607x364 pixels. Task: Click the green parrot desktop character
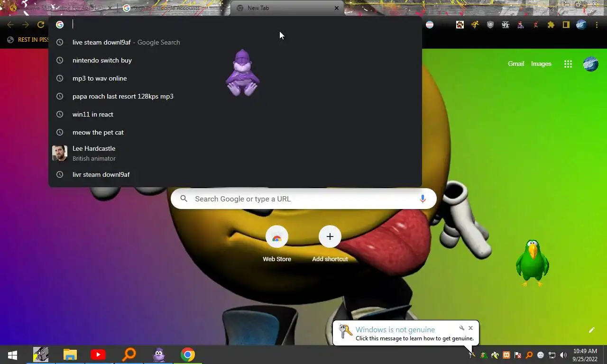(x=533, y=263)
